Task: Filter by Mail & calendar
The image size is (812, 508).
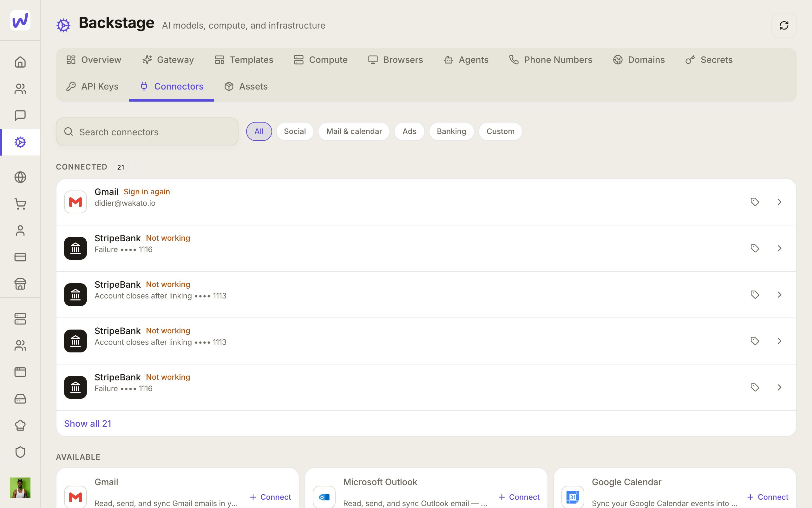Action: [354, 131]
